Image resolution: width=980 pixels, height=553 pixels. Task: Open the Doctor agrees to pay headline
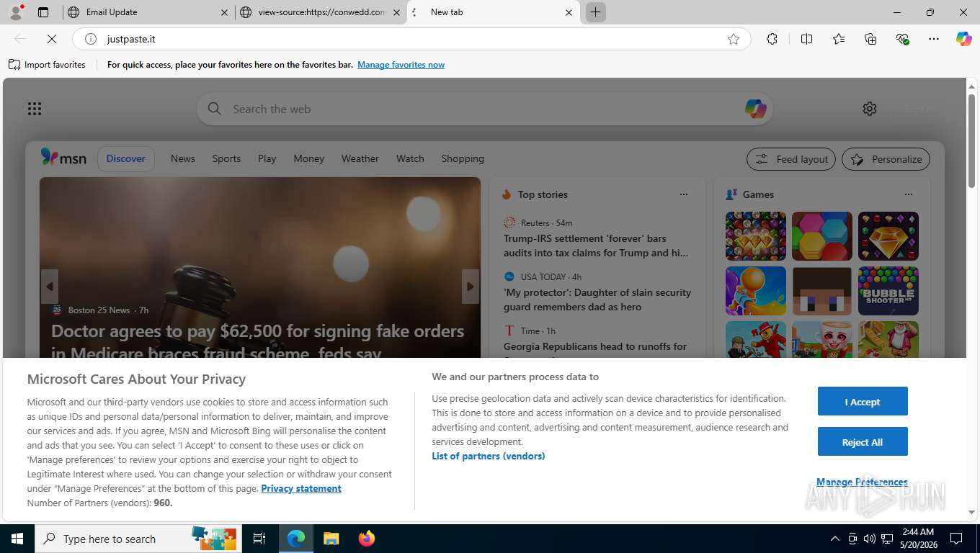[257, 341]
